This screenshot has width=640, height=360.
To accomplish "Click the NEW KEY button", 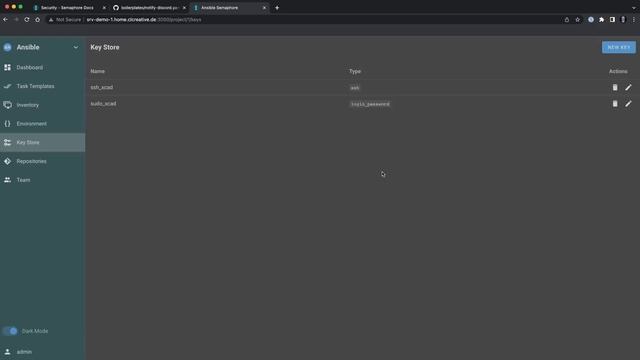I will point(618,47).
